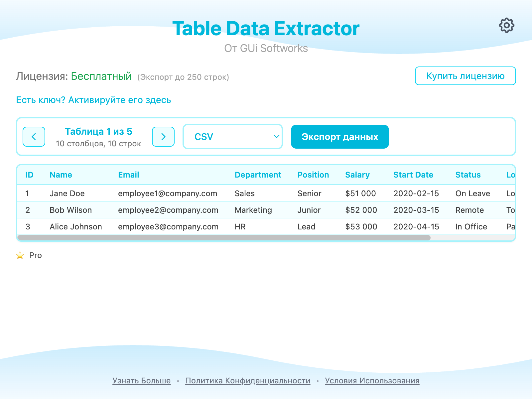Viewport: 532px width, 399px height.
Task: Click the Buy license button
Action: pos(465,76)
